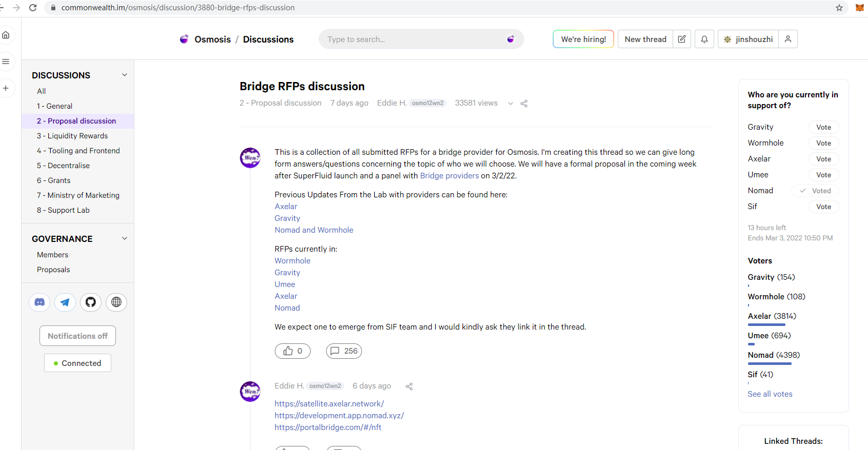Open the website globe icon
Viewport: 868px width, 450px height.
click(x=116, y=302)
